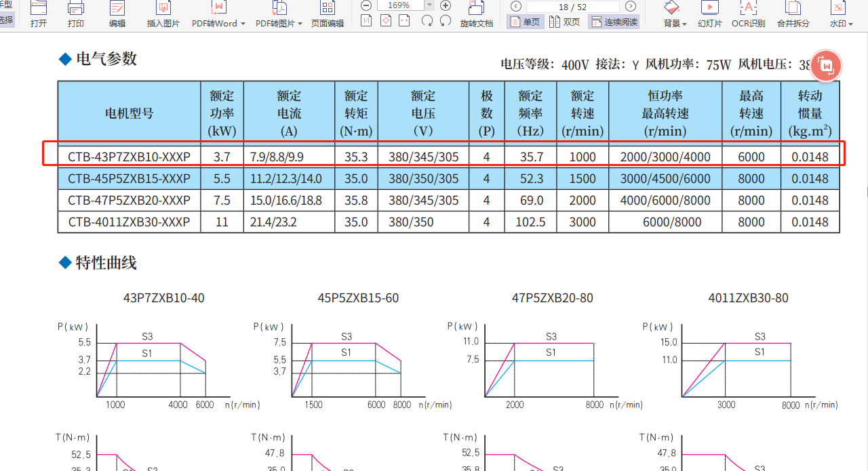
Task: Click the floating red convert-to-Word badge
Action: (826, 66)
